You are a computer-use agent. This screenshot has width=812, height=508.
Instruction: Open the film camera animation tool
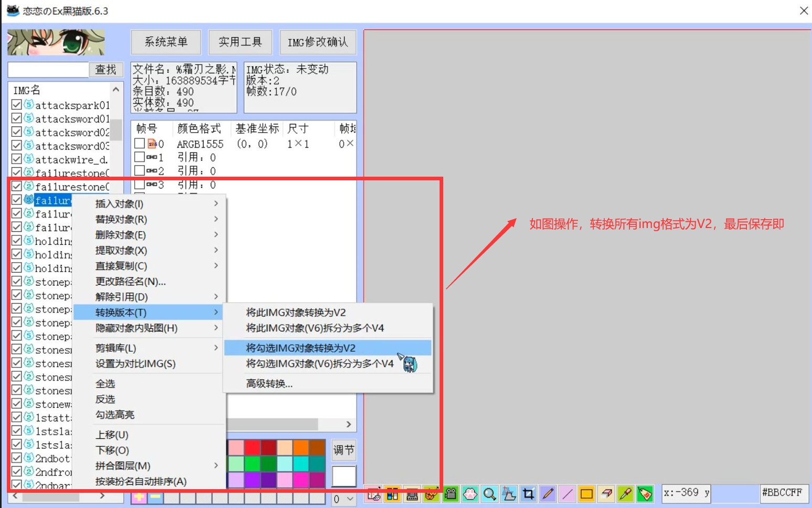[450, 493]
